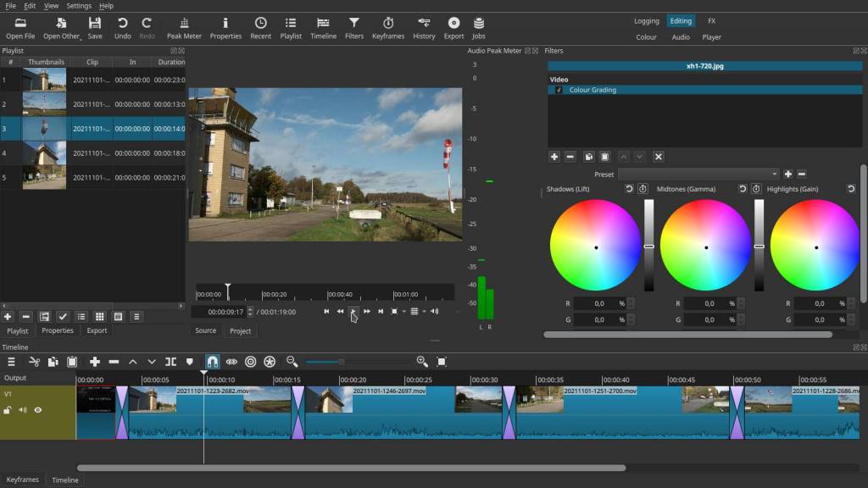Add a filter with plus button
868x488 pixels.
point(554,157)
